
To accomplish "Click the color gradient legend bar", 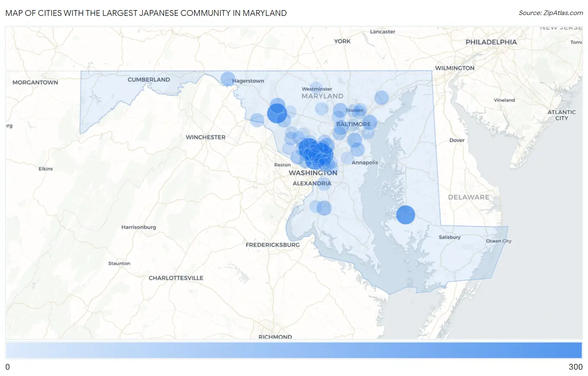I will pyautogui.click(x=294, y=350).
